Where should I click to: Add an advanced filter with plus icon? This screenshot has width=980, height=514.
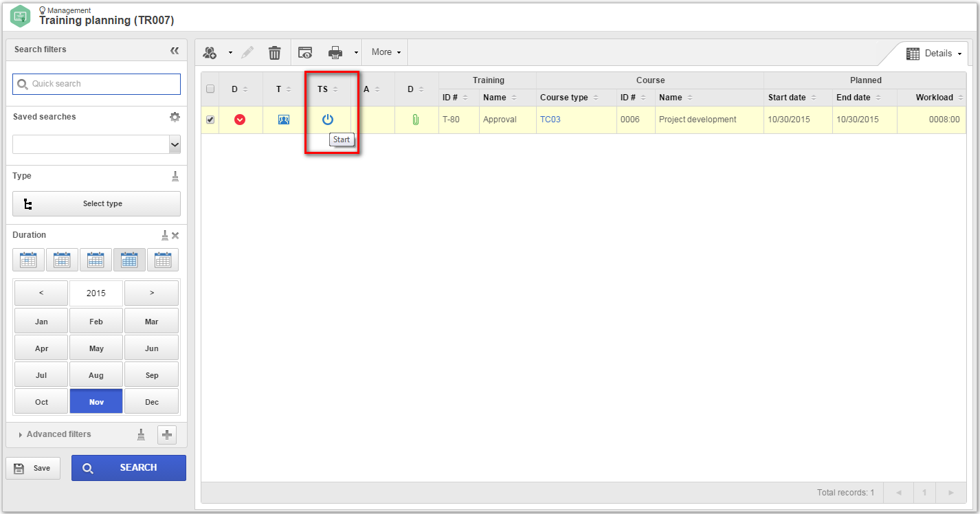pyautogui.click(x=167, y=435)
